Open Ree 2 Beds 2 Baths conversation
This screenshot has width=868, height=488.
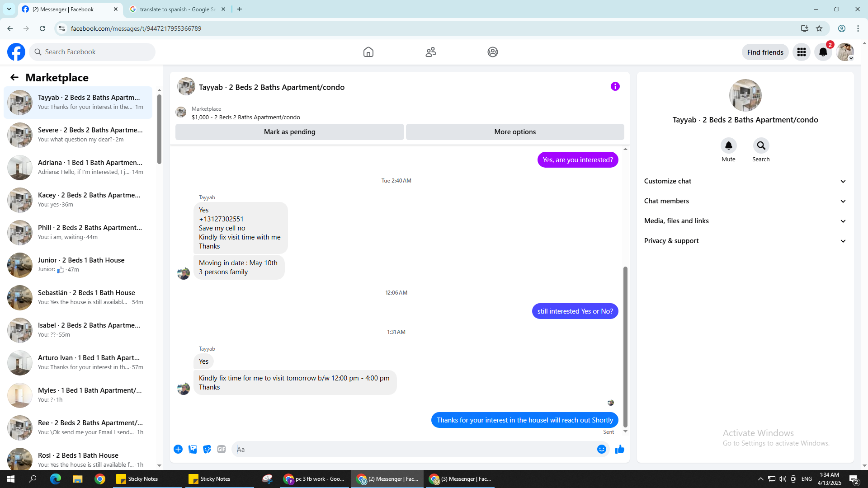78,428
